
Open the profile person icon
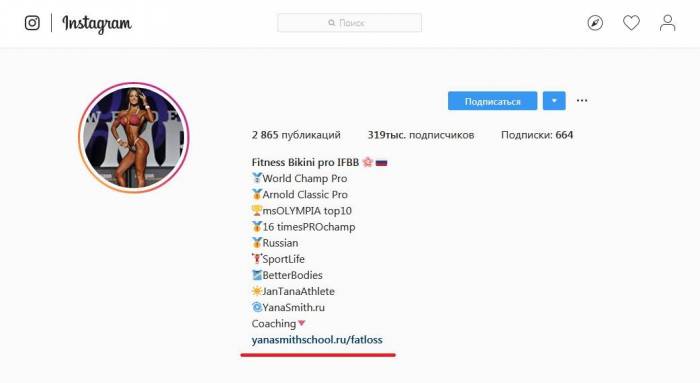667,23
